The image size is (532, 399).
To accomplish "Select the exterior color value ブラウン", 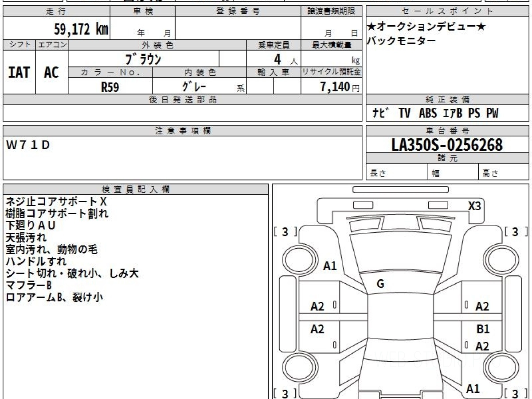I will click(x=143, y=59).
